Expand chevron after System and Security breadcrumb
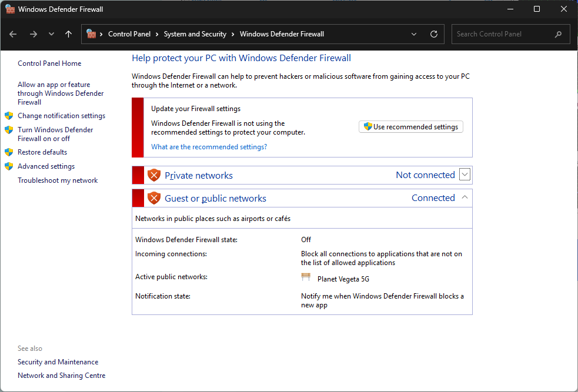This screenshot has width=578, height=392. [233, 34]
